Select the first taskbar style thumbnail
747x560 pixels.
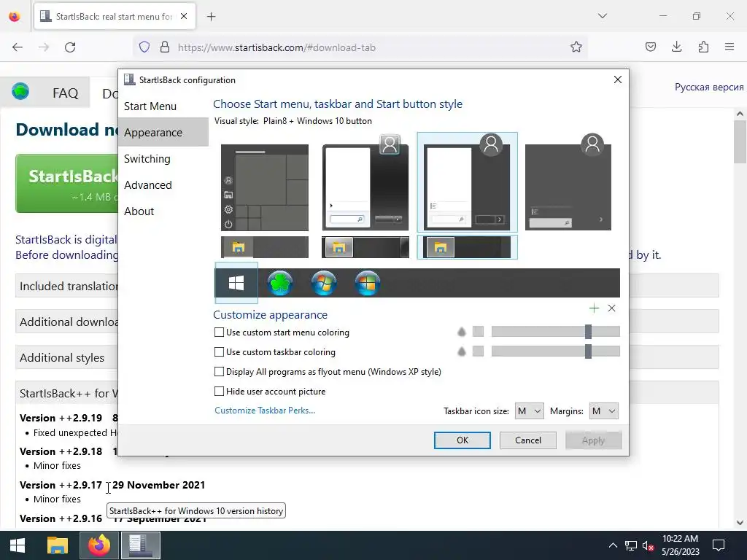265,247
